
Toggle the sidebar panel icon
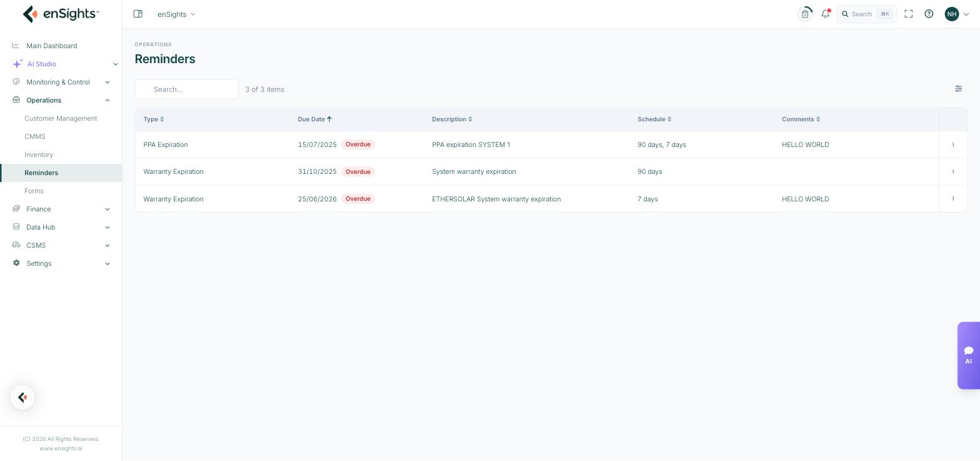pos(138,14)
